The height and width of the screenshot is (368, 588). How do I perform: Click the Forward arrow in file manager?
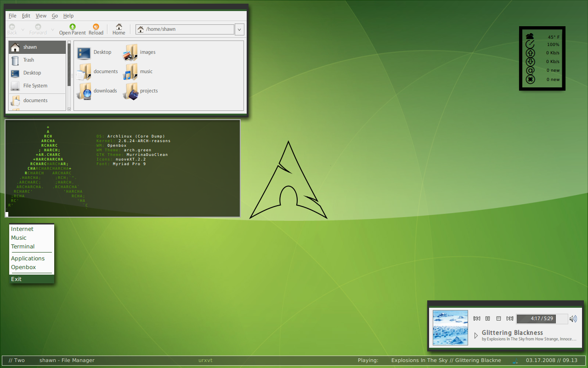click(38, 29)
